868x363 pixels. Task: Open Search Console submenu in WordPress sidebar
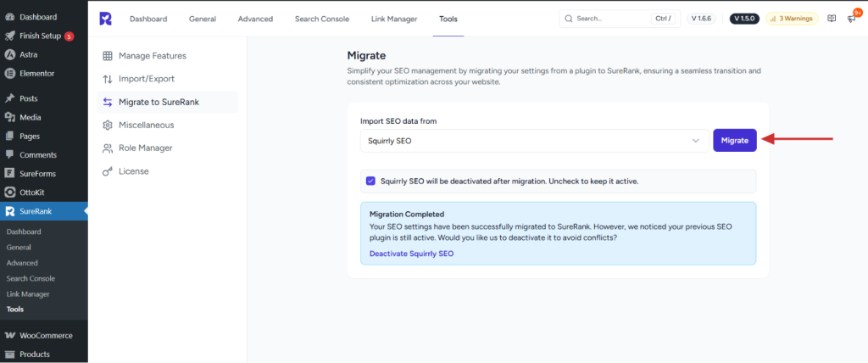tap(31, 278)
